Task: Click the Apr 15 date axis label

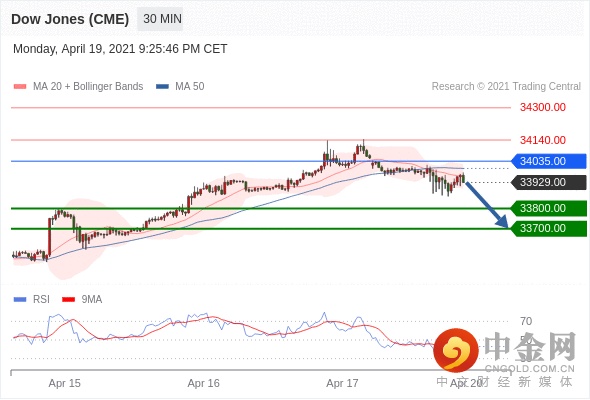Action: (x=64, y=383)
